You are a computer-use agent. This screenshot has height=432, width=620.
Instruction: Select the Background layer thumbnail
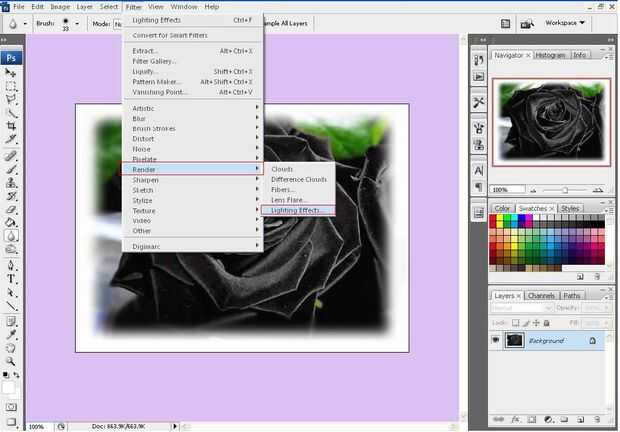tap(514, 340)
